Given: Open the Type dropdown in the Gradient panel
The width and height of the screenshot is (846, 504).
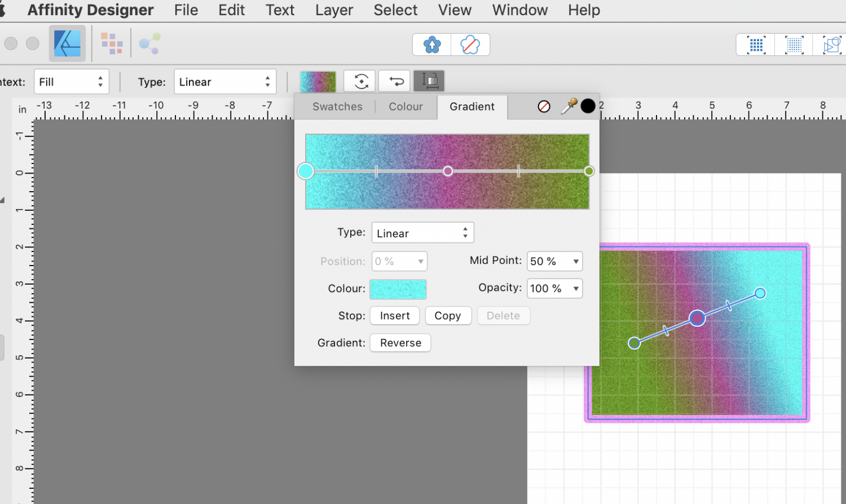Looking at the screenshot, I should point(422,233).
